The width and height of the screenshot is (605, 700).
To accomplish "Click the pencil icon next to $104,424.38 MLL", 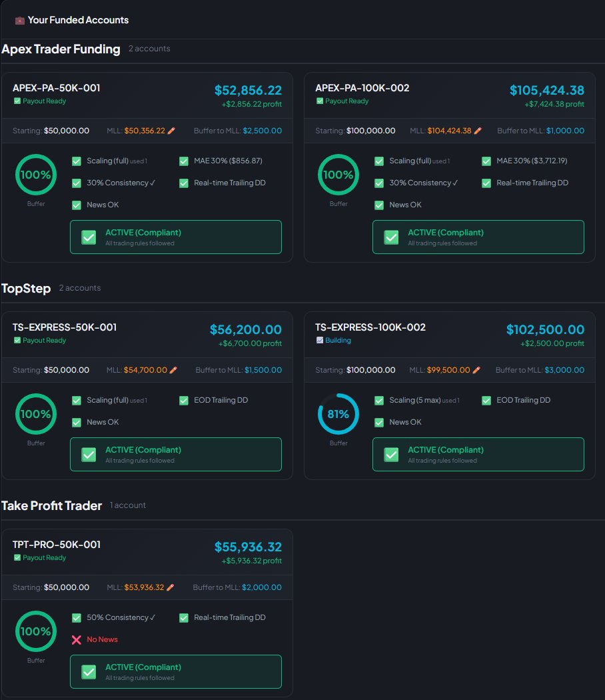I will tap(478, 130).
